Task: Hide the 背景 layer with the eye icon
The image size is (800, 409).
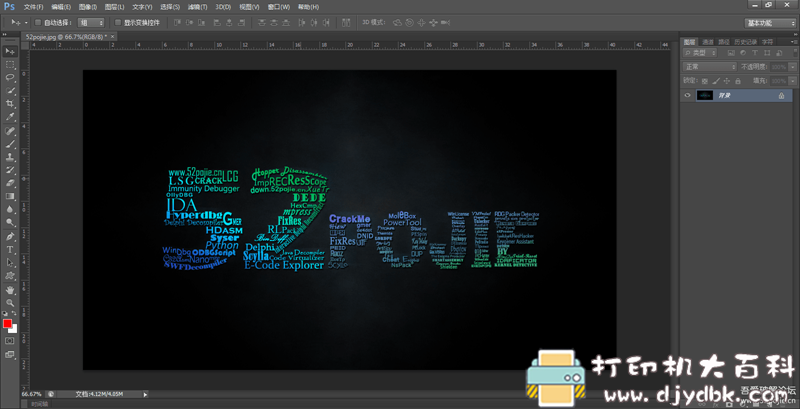Action: [x=687, y=95]
